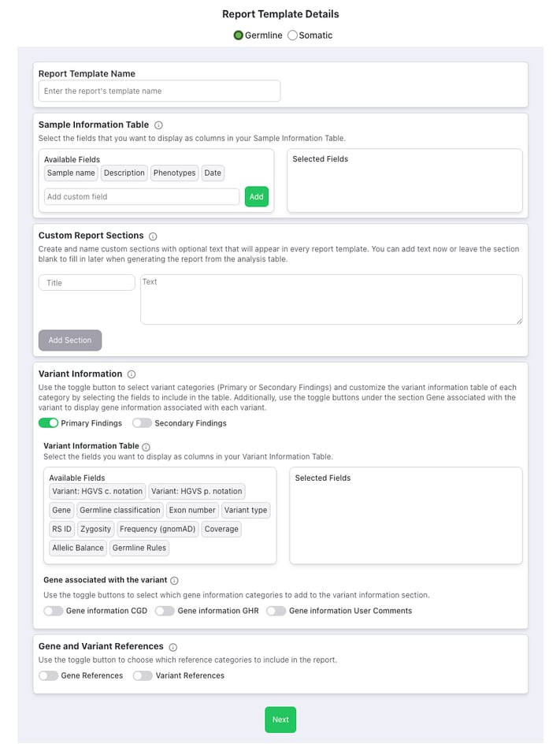Select the Somatic radio button
560x755 pixels.
[292, 35]
